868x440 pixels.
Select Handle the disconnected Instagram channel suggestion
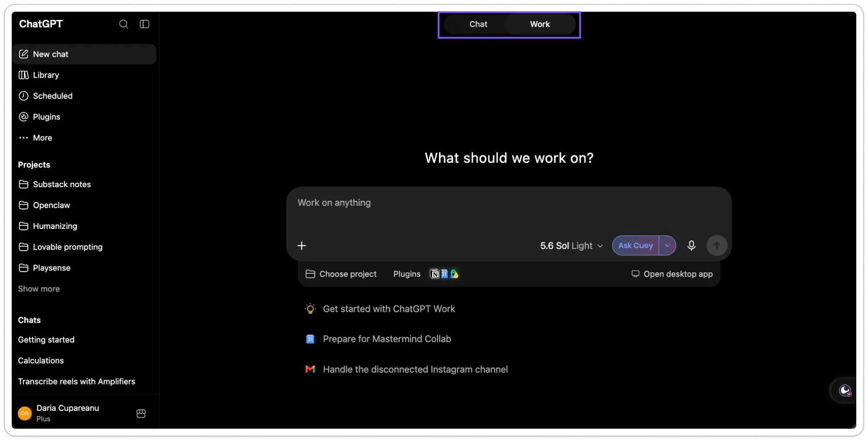(x=406, y=369)
